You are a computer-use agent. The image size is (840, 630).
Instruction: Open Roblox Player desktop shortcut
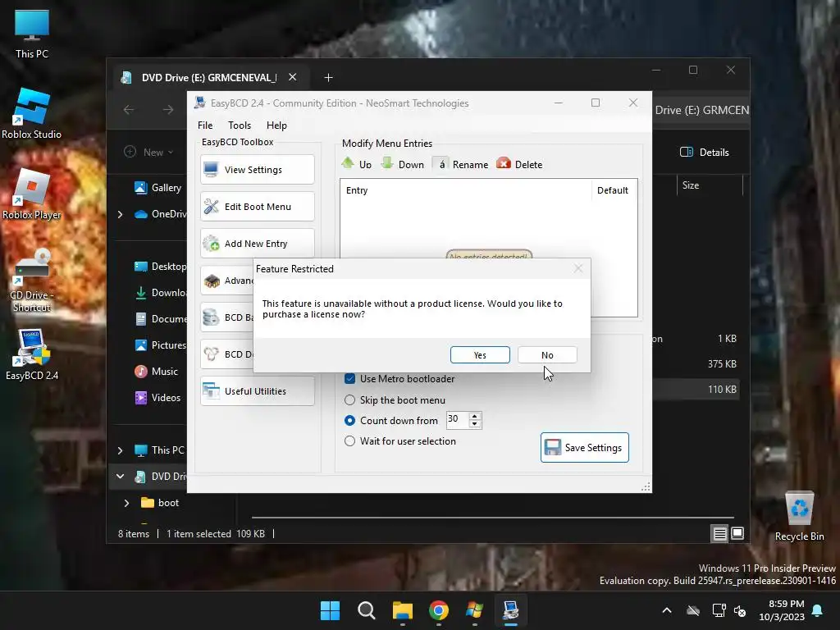(32, 194)
